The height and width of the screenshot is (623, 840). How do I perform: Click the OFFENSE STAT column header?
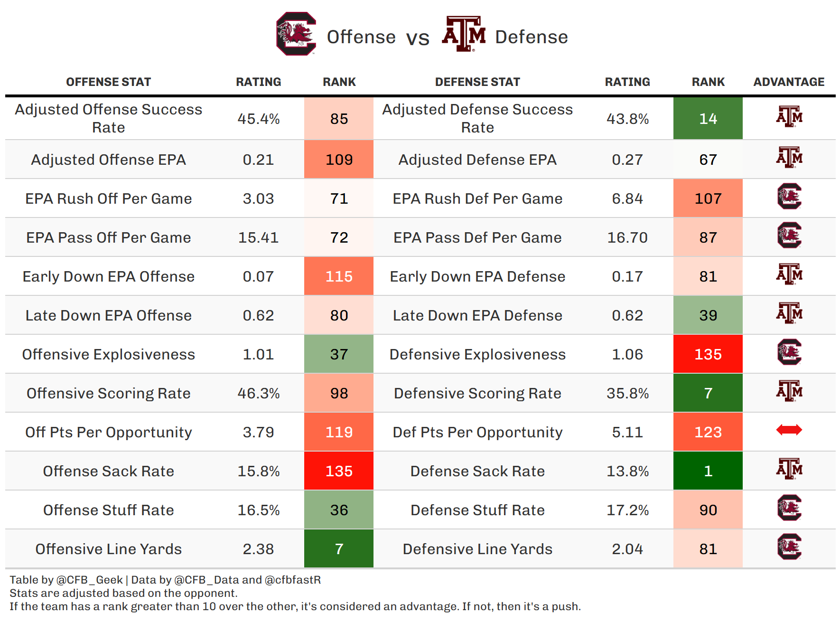108,82
